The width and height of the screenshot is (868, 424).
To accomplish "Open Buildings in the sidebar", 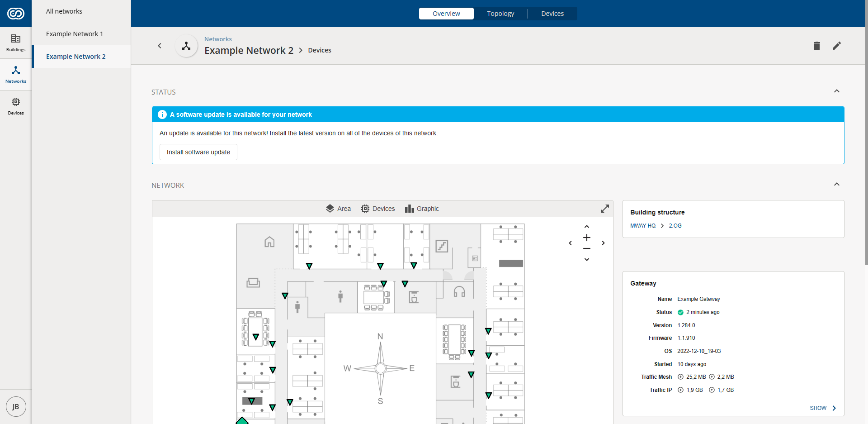I will [x=16, y=43].
